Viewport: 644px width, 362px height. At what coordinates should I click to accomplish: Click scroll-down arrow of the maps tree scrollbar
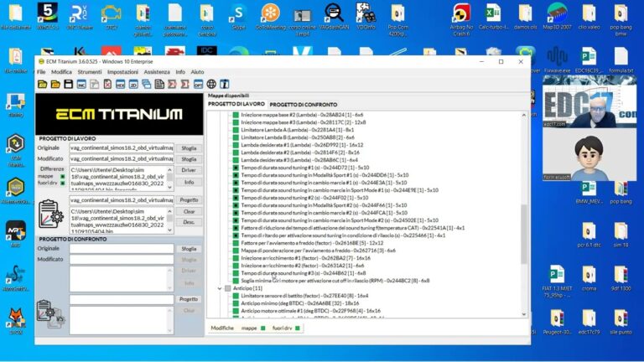click(523, 314)
